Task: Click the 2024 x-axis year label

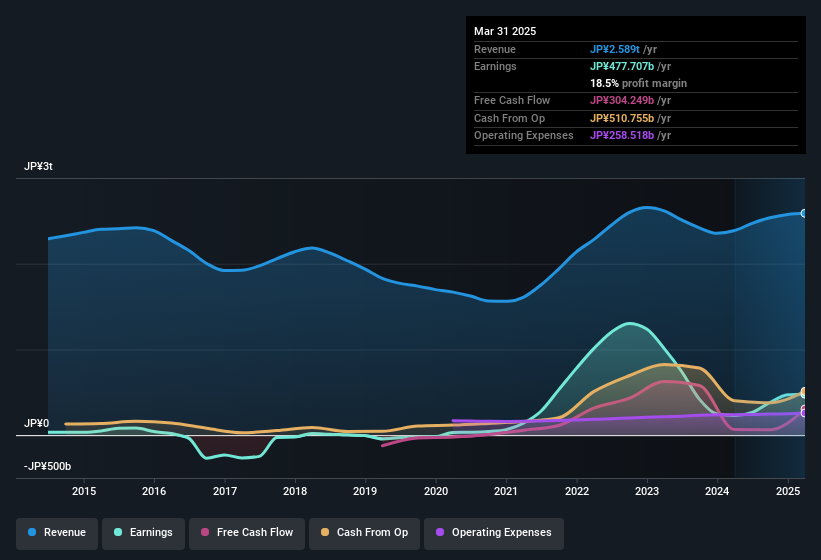Action: coord(717,491)
